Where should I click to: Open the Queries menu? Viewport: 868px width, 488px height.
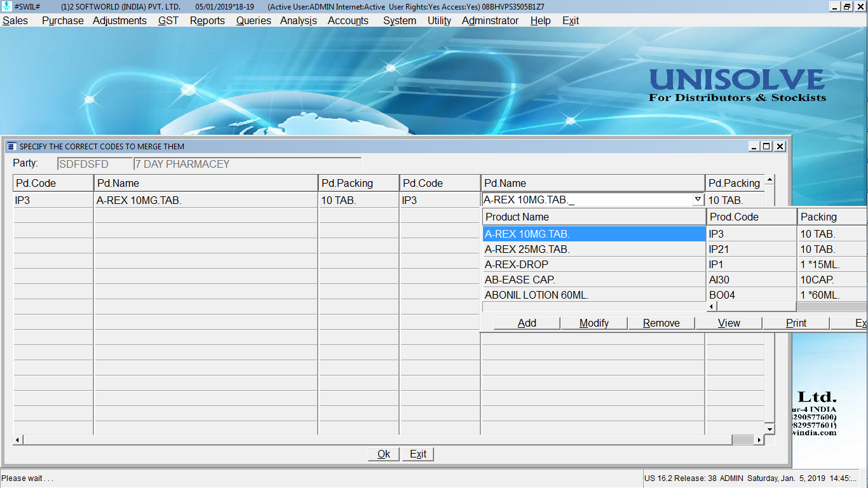254,20
